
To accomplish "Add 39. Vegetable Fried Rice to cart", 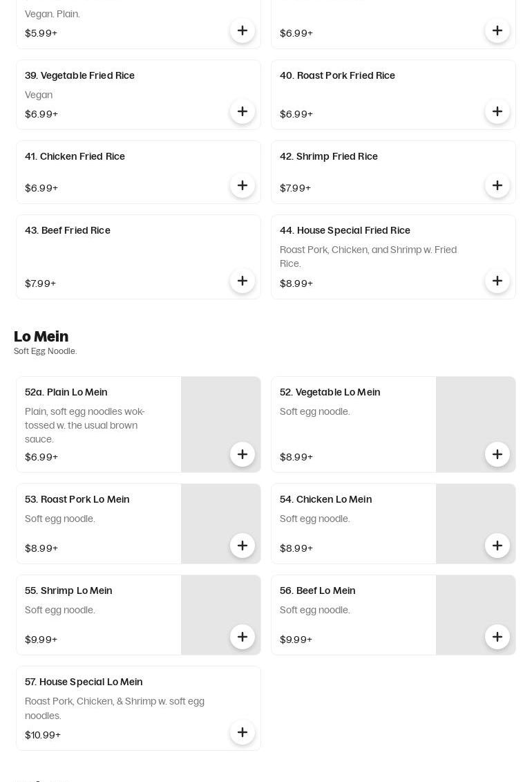I will (x=243, y=111).
